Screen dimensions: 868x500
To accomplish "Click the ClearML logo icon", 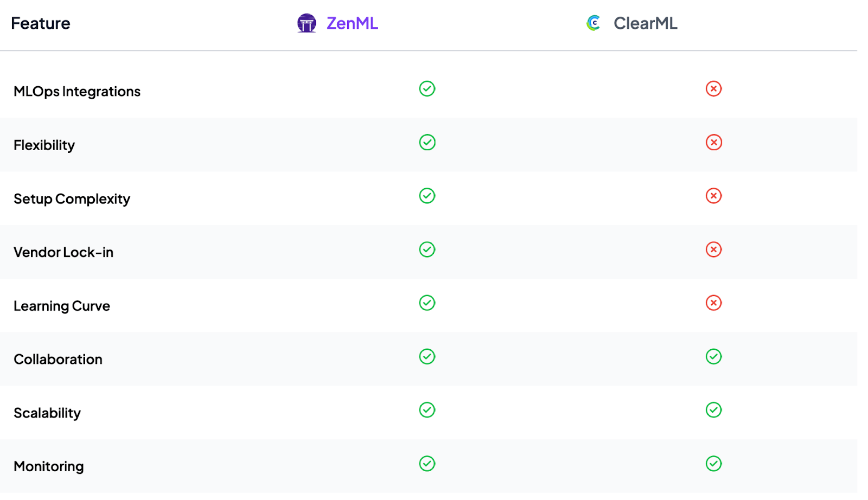I will coord(594,23).
